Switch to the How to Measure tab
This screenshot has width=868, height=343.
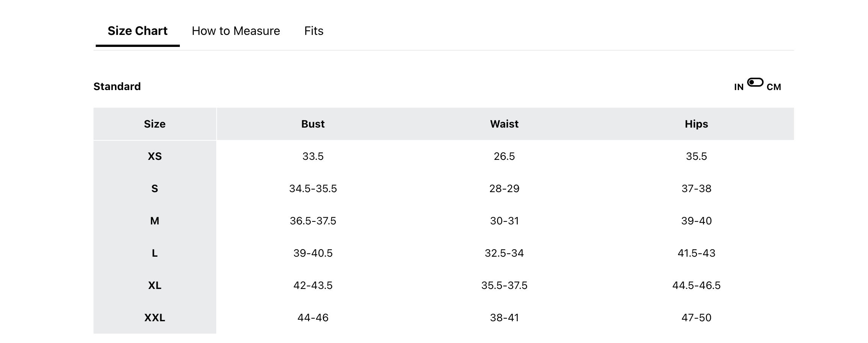[x=236, y=31]
